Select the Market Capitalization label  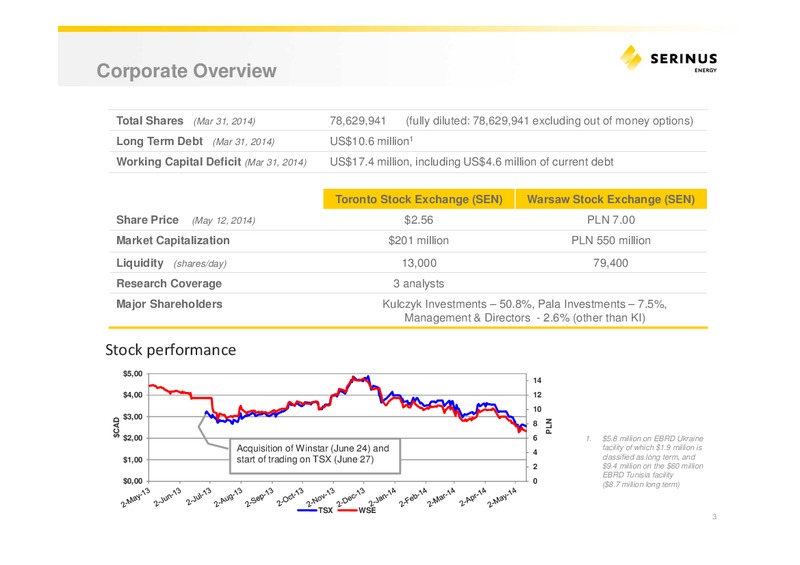pyautogui.click(x=173, y=240)
